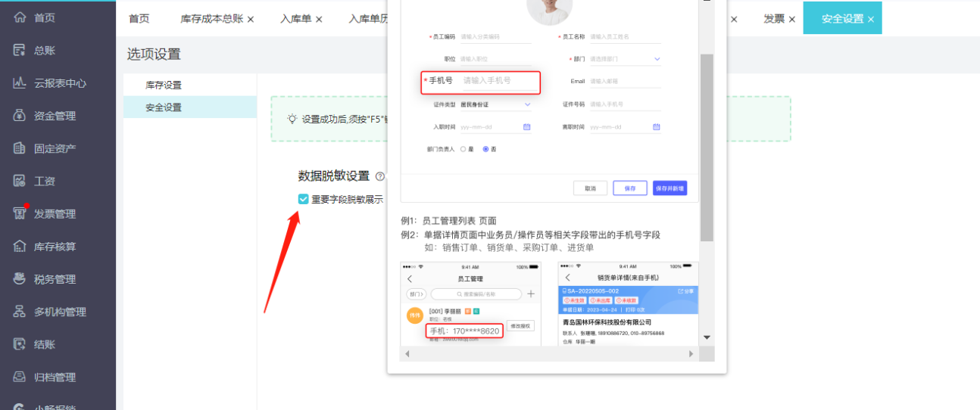This screenshot has width=980, height=410.
Task: Select 资金管理 money bag icon
Action: pyautogui.click(x=20, y=116)
